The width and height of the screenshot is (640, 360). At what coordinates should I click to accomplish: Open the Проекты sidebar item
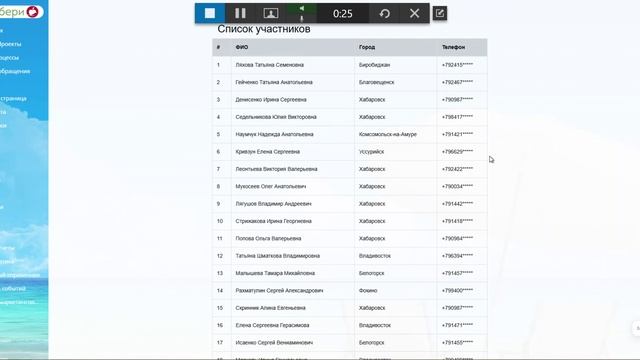point(11,44)
